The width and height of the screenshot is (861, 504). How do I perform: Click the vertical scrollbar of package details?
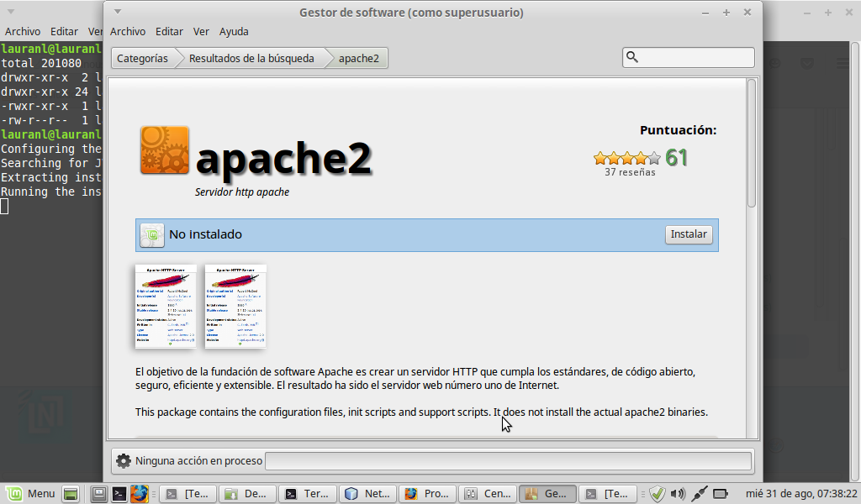pyautogui.click(x=752, y=143)
